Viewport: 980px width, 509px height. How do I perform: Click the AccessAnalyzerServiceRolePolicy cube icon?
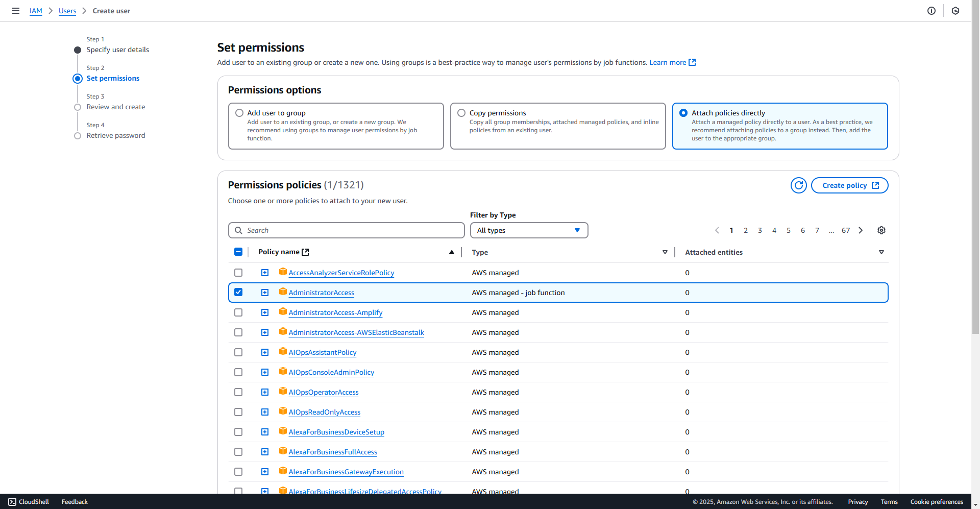click(283, 272)
